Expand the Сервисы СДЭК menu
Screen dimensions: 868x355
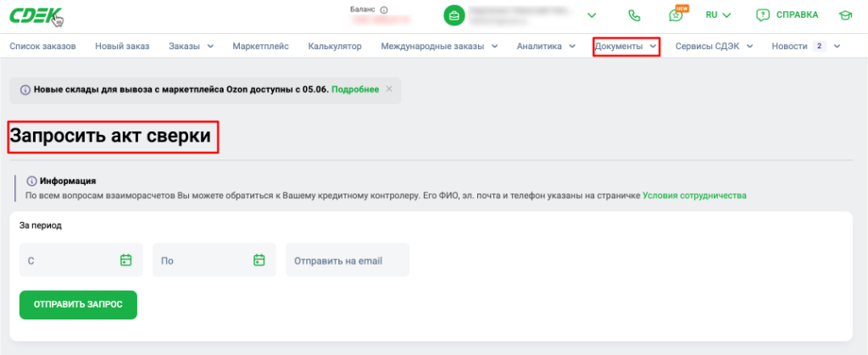pyautogui.click(x=714, y=47)
